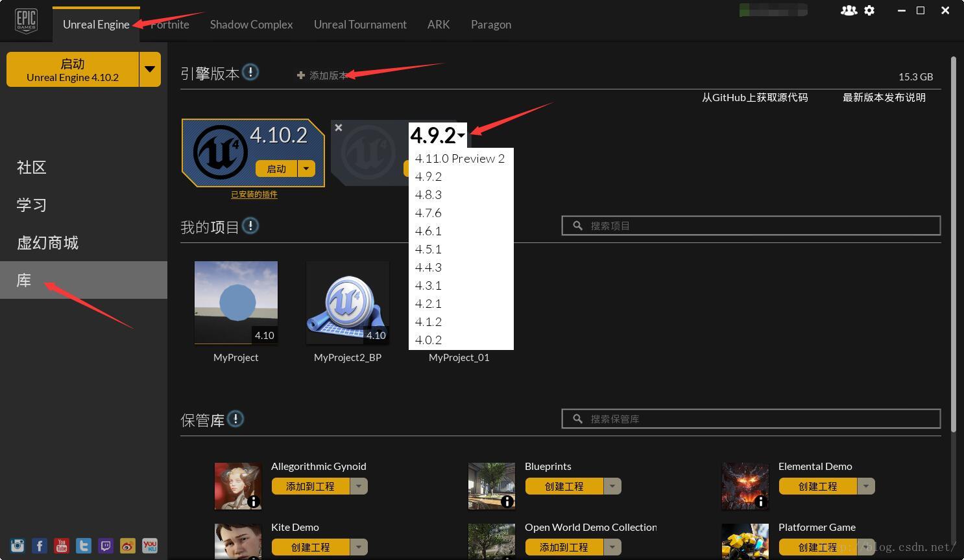Expand Kite Demo 创建工程 dropdown arrow
Screen dimensions: 964x560
click(x=359, y=547)
